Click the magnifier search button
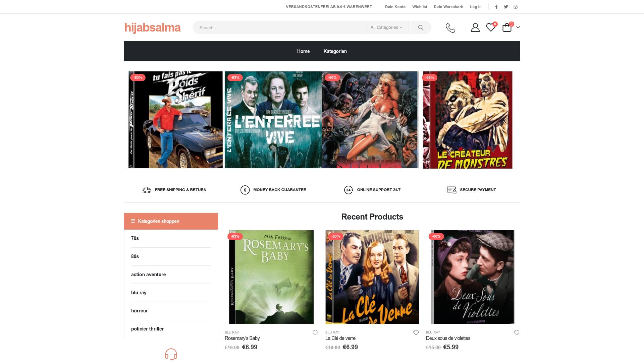 coord(421,27)
